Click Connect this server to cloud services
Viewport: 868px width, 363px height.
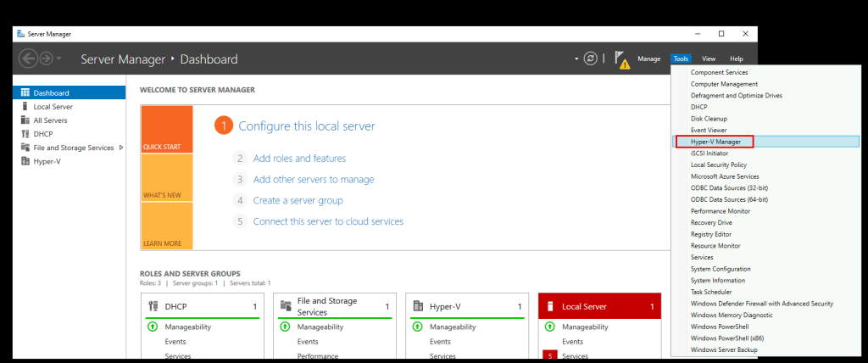point(328,221)
